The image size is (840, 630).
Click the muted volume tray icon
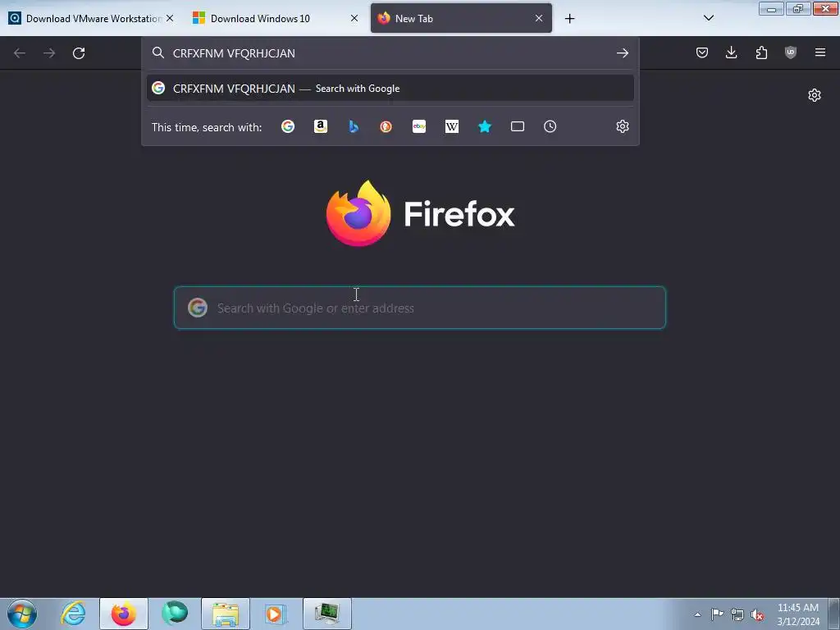point(757,614)
